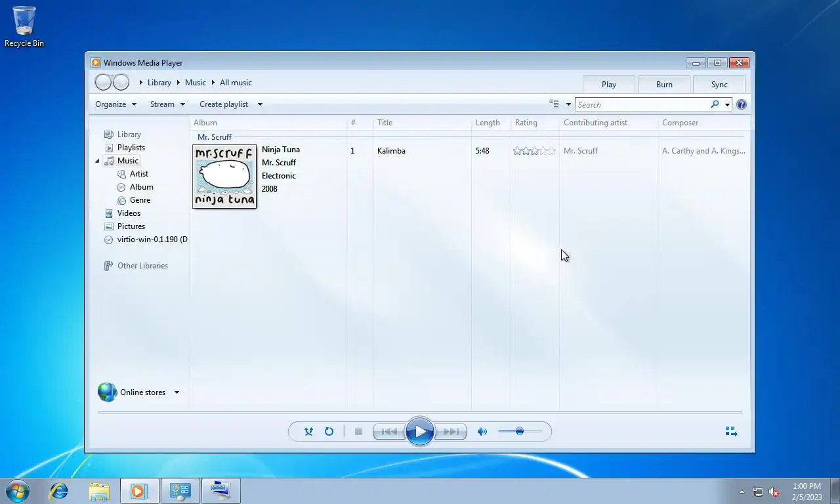Play the selected track
Image resolution: width=840 pixels, height=504 pixels.
click(x=420, y=432)
